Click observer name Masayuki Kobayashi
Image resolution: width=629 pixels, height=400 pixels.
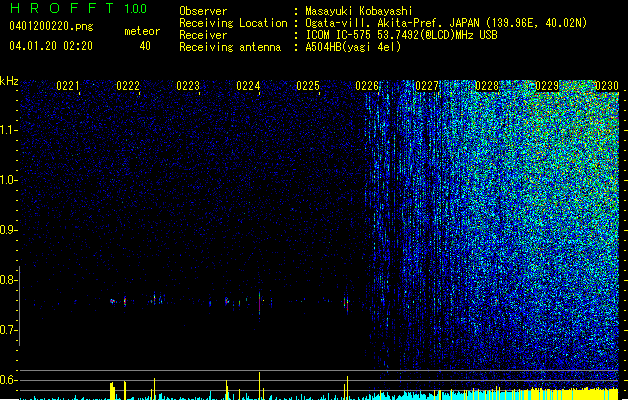click(359, 11)
